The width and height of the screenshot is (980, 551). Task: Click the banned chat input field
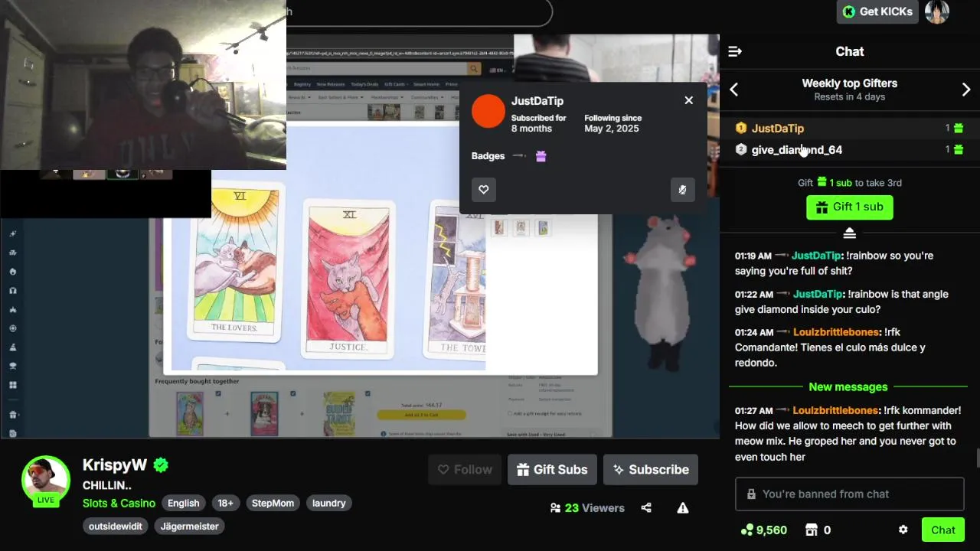click(x=850, y=494)
